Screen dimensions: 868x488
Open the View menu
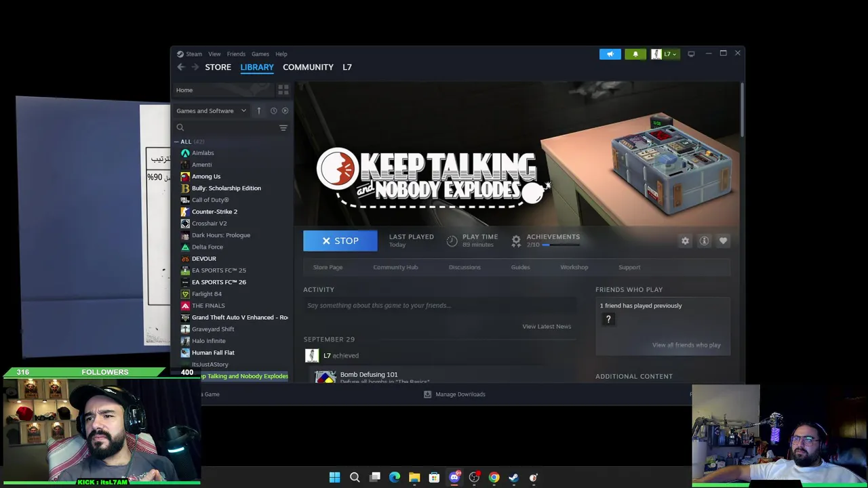click(214, 54)
